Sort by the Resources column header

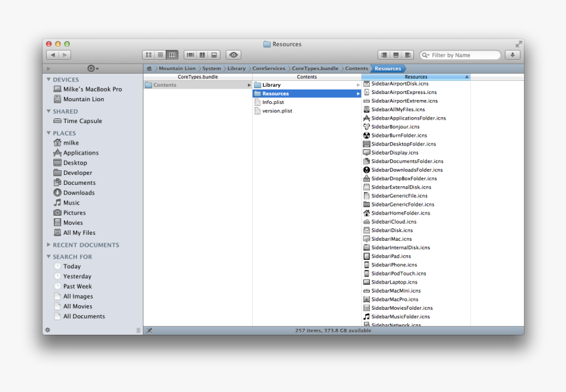[x=416, y=77]
